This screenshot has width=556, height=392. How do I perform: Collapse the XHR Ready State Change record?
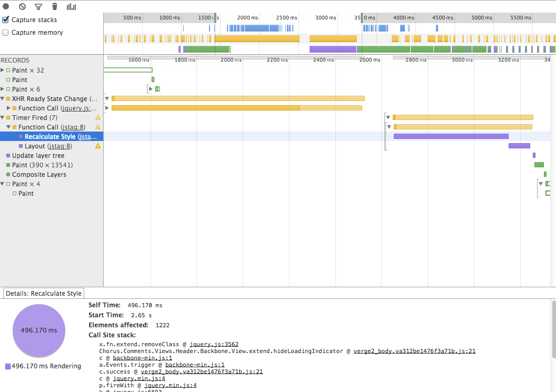[x=3, y=99]
